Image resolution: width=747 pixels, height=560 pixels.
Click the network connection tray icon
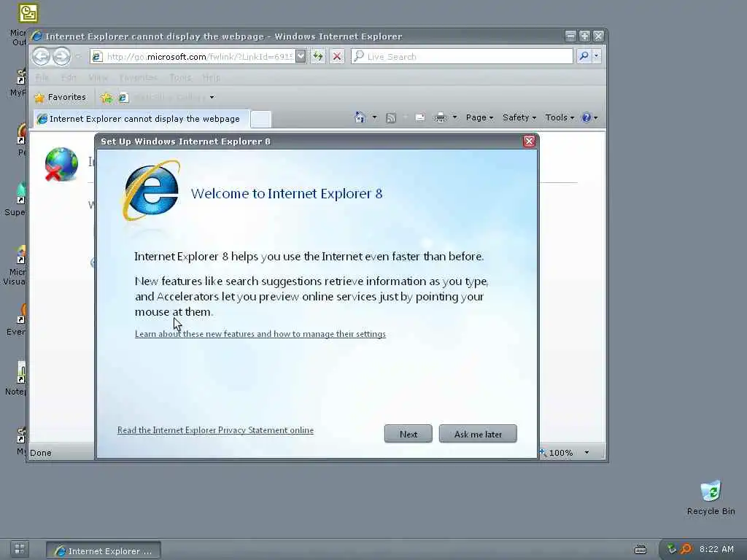tap(671, 549)
